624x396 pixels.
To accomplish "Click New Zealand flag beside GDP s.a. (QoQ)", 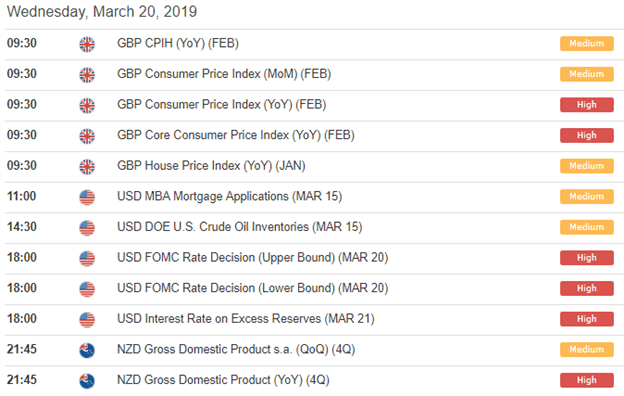I will pos(87,350).
